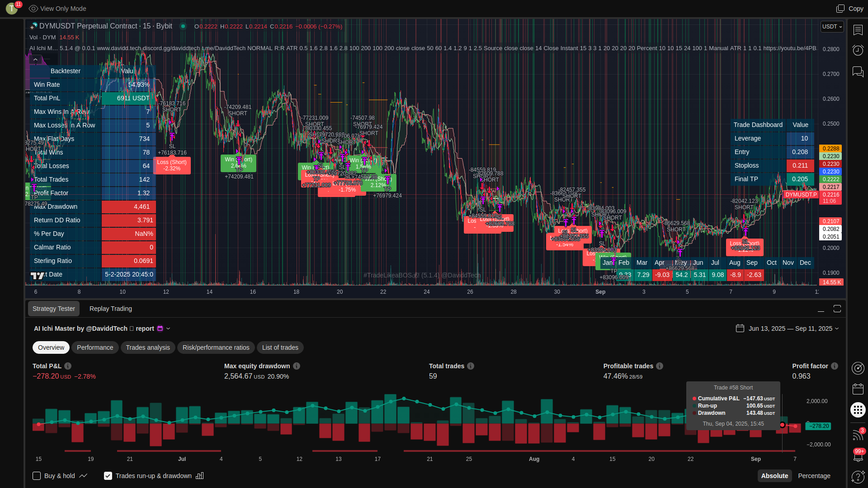The image size is (868, 488).
Task: Click the DYMUSDT Perpetual Contract title
Action: (x=105, y=26)
